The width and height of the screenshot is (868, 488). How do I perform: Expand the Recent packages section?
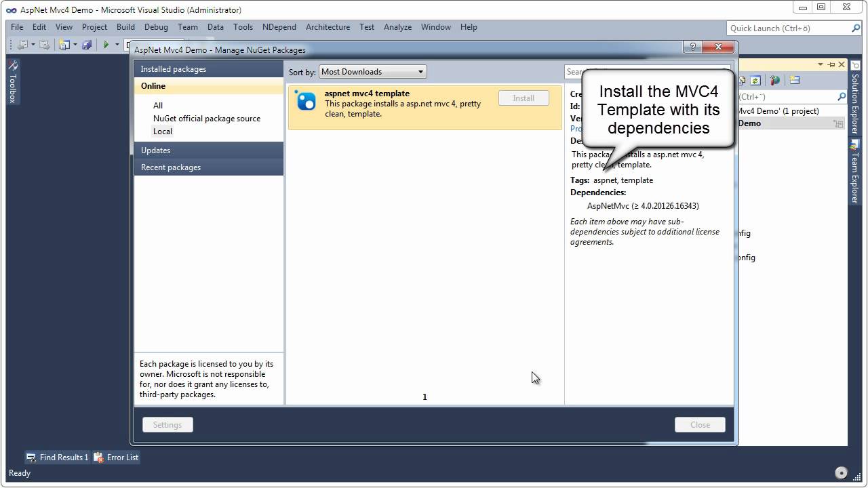(209, 167)
